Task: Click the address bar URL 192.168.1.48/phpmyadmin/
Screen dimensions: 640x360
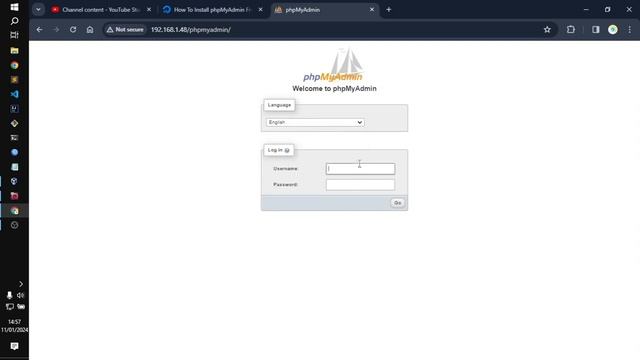Action: click(191, 29)
